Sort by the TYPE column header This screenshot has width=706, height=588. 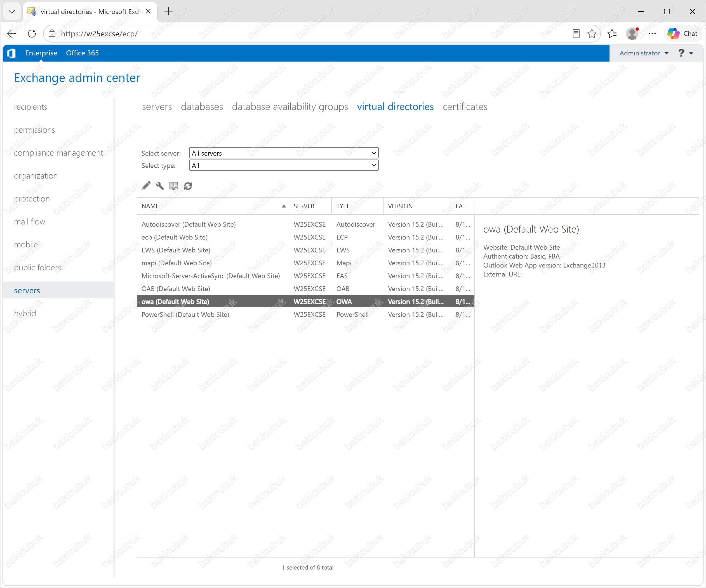click(357, 206)
